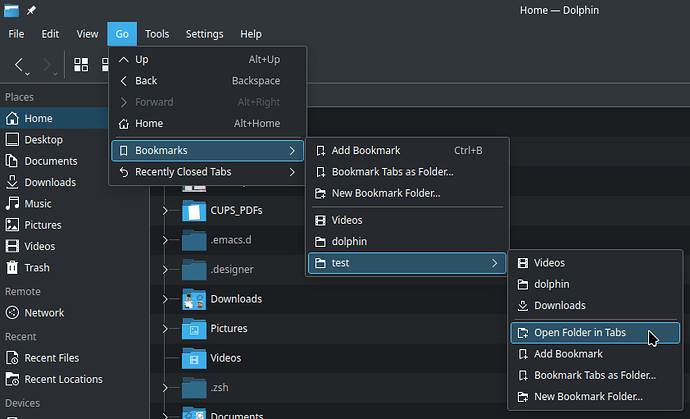Choose Home in the Go menu
The height and width of the screenshot is (419, 690).
[207, 123]
